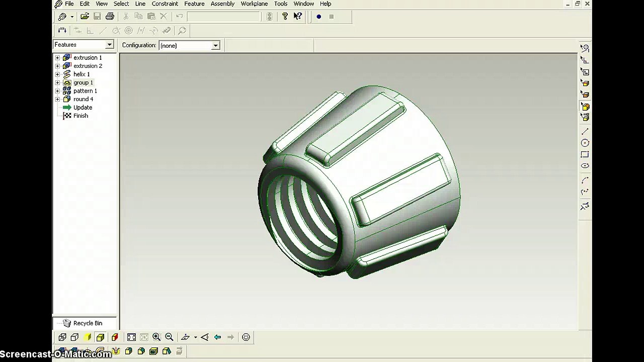Switch to wireframe view icon

[x=62, y=337]
